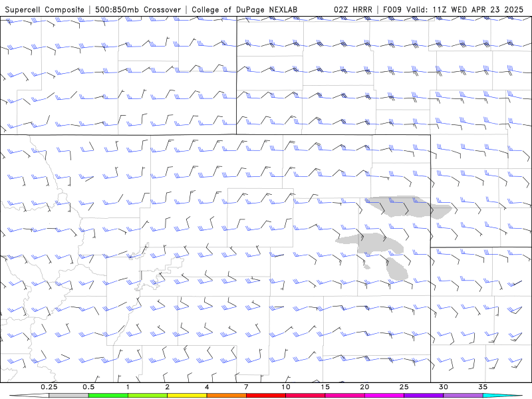Pick the bright green legend segment
Screen dimensions: 532x399
tap(108, 396)
